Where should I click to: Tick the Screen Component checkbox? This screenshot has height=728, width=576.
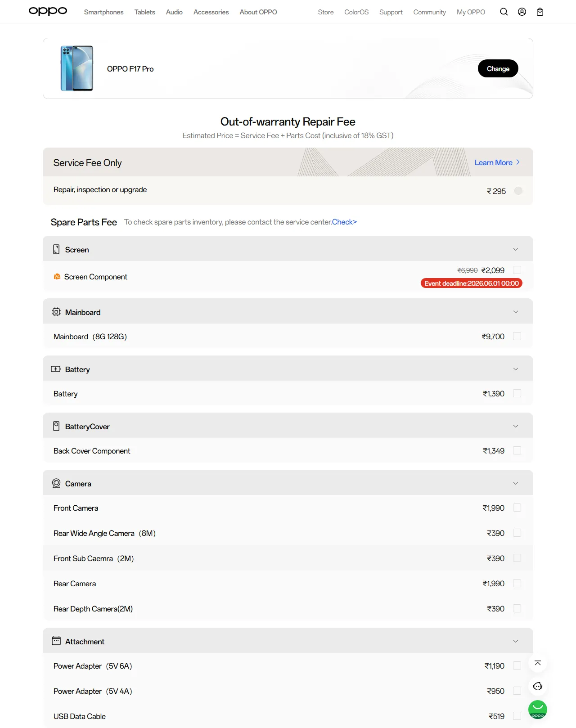click(517, 270)
